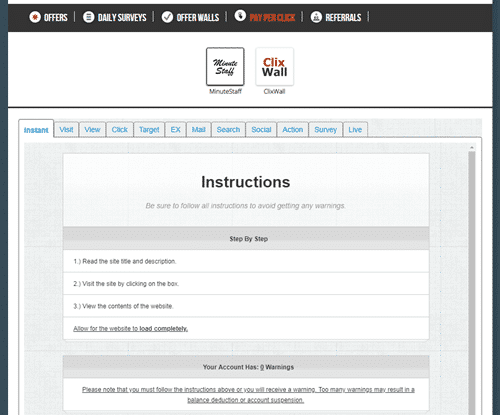Image resolution: width=500 pixels, height=415 pixels.
Task: Click step 3 'View the contents of the website'
Action: click(123, 306)
